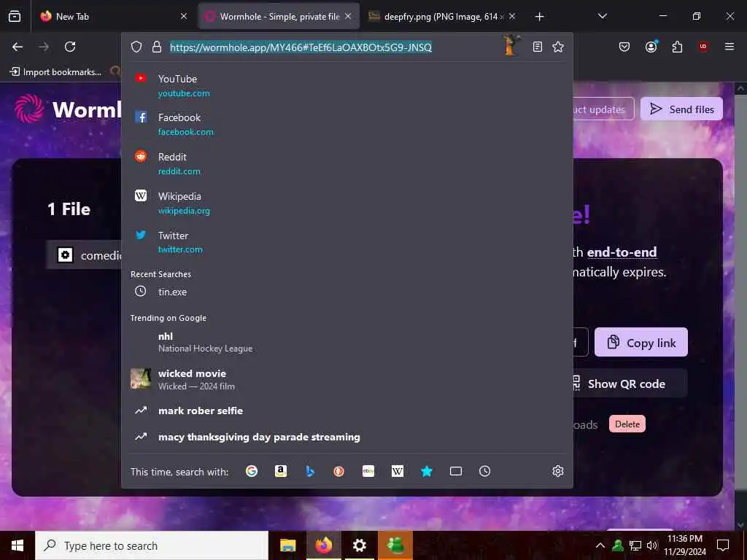Open File Explorer from taskbar

(287, 545)
